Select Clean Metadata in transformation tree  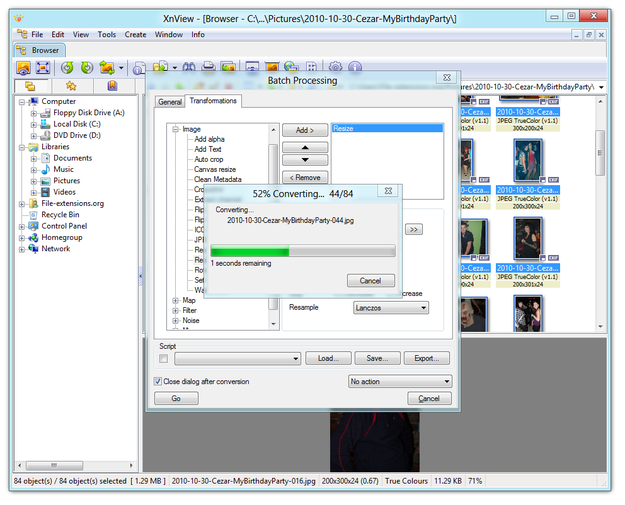coord(218,179)
